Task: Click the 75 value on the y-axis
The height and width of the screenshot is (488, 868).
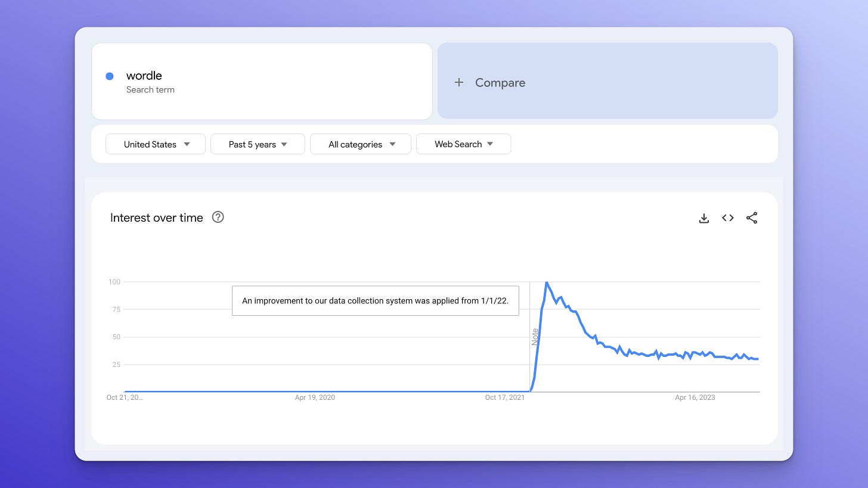Action: click(x=116, y=309)
